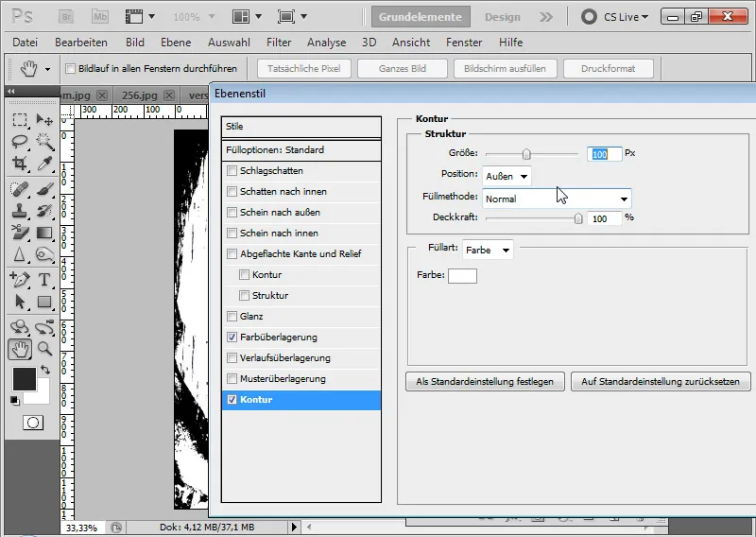Enable Abgeflachte Kante und Relief checkbox
The height and width of the screenshot is (537, 756).
pyautogui.click(x=232, y=253)
